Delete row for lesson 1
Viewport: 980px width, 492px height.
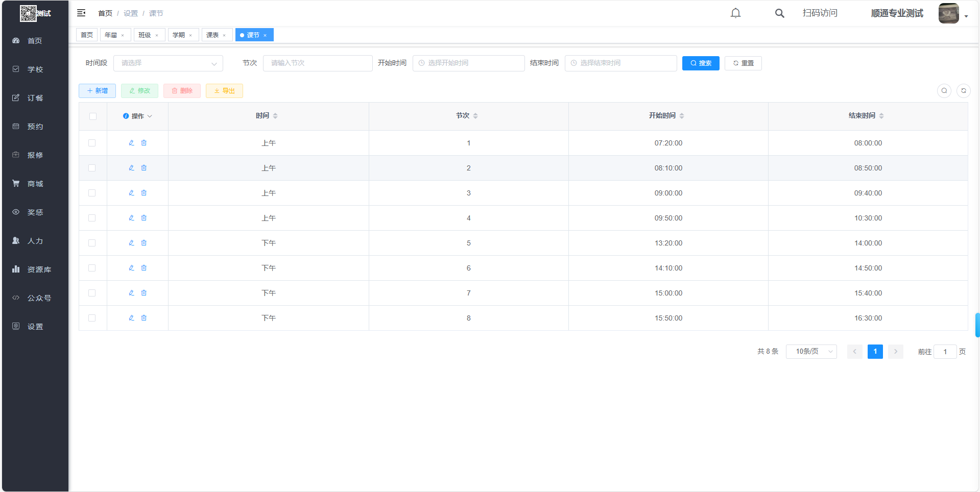click(144, 143)
